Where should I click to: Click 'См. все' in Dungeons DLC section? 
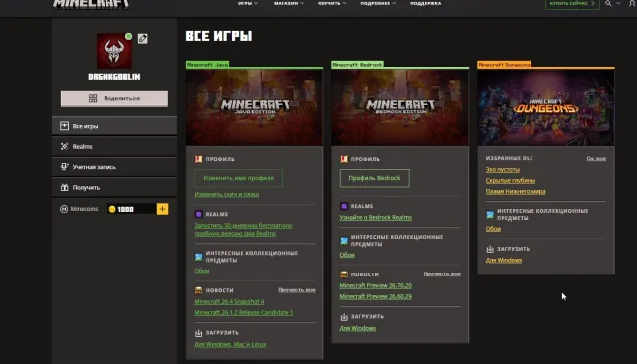point(596,159)
